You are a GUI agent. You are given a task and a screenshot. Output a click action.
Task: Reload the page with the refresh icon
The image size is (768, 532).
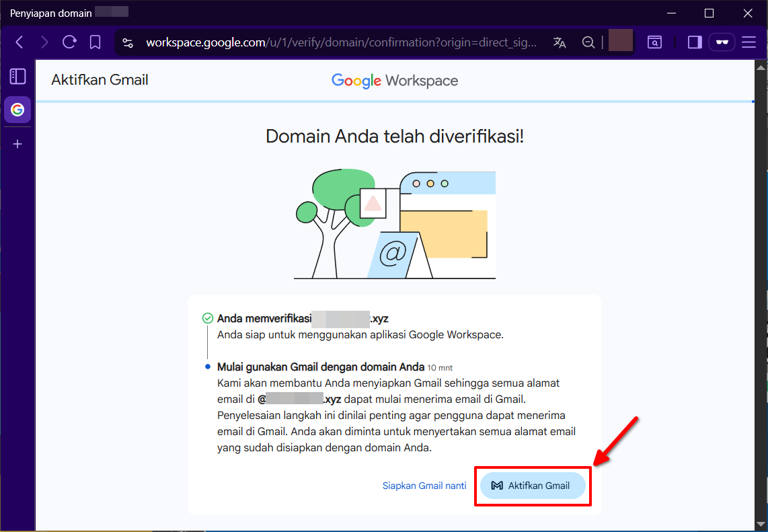[69, 42]
